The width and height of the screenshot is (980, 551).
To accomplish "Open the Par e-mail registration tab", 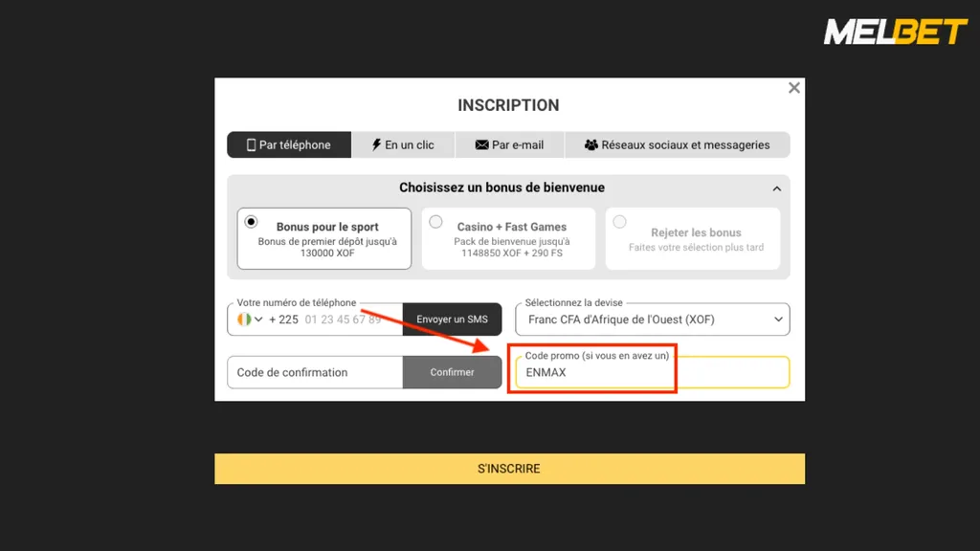I will [x=509, y=144].
